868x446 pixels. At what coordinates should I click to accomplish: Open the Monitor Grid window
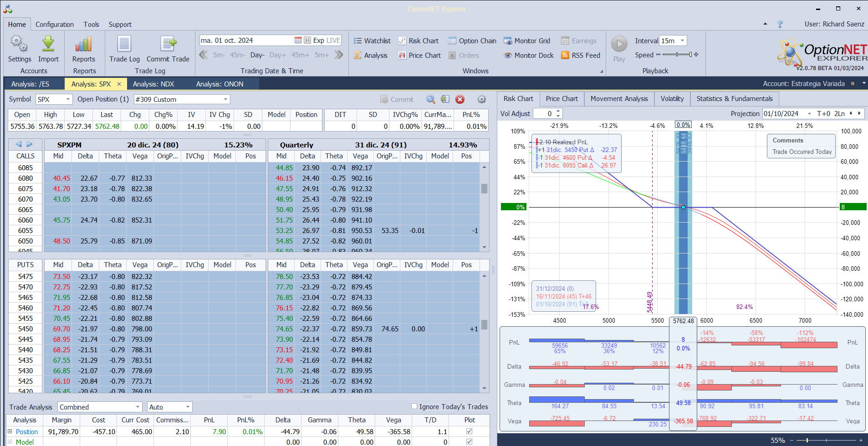point(527,41)
